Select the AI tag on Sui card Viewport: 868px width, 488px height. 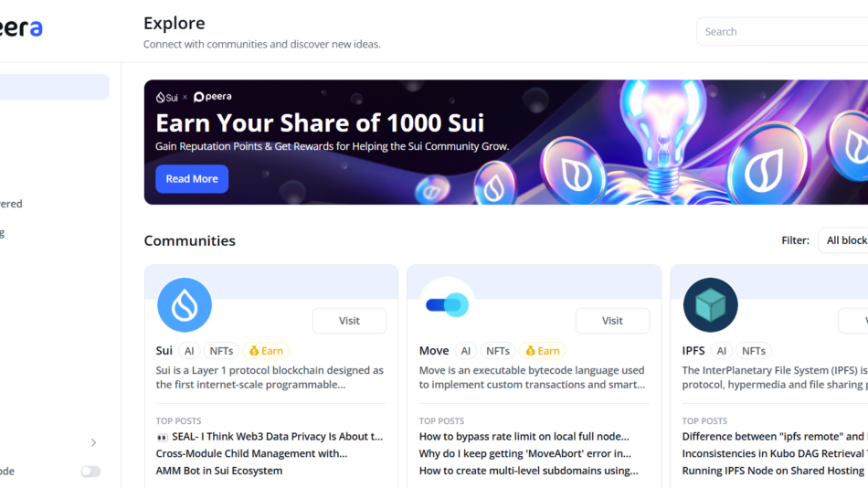point(190,351)
